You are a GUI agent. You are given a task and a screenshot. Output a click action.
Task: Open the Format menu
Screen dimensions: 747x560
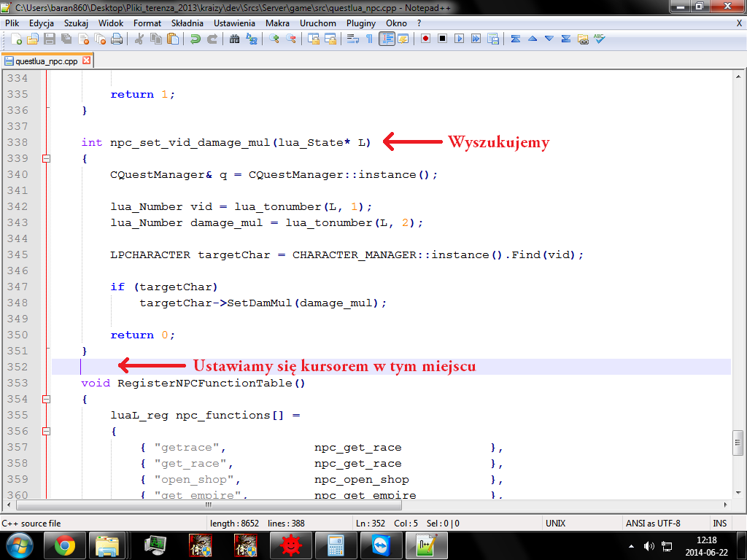tap(147, 23)
